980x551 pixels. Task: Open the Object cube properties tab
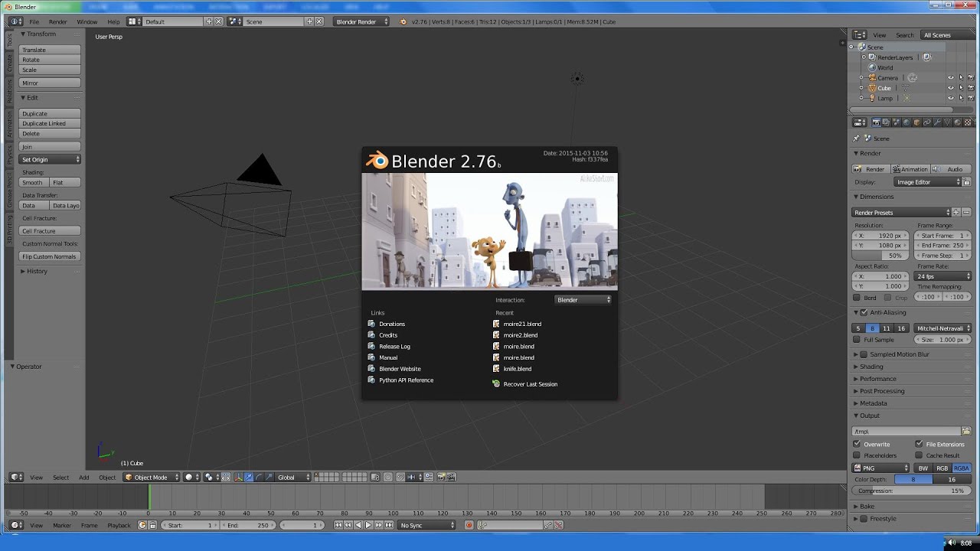click(x=917, y=122)
